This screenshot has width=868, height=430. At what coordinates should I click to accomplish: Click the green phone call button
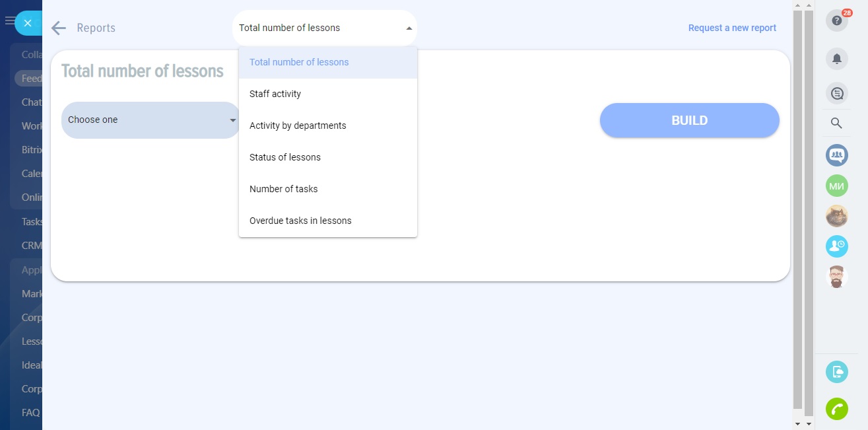point(836,409)
